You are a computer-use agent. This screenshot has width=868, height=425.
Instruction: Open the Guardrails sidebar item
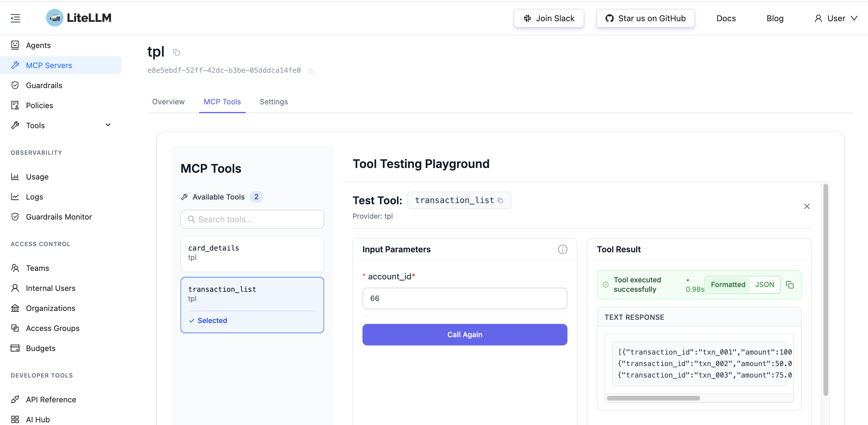pos(61,85)
